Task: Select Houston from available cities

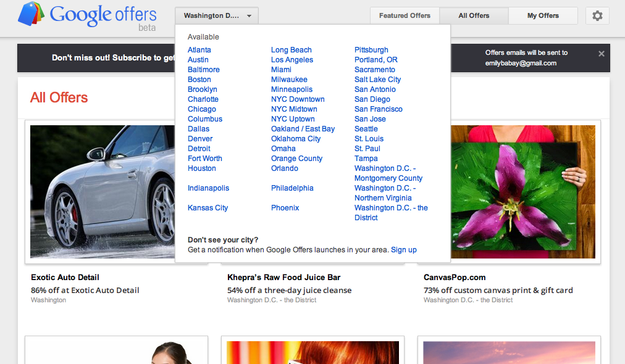Action: [202, 168]
